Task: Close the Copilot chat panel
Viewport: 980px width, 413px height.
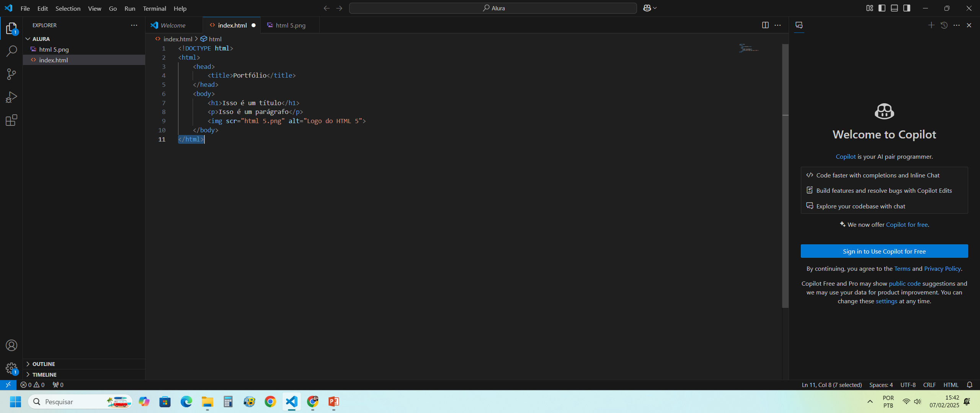Action: tap(969, 25)
